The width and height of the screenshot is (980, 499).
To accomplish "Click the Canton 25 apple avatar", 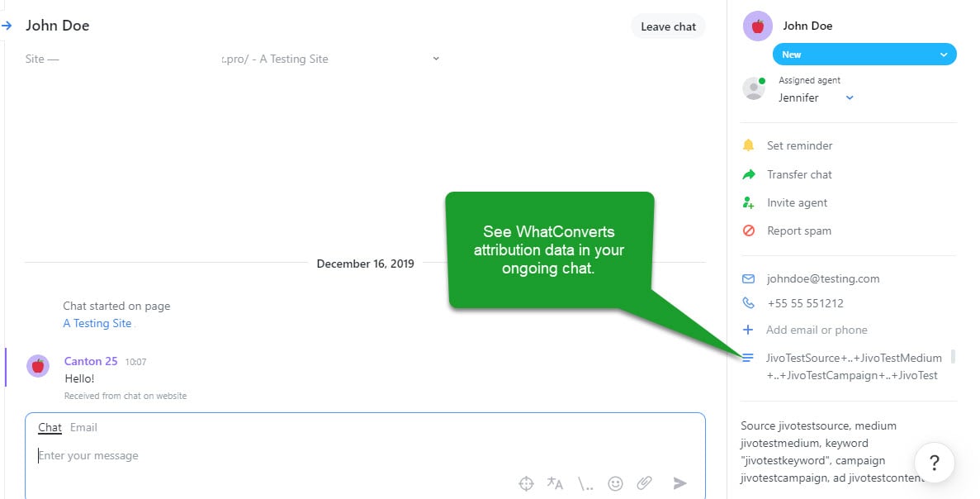I will tap(37, 366).
